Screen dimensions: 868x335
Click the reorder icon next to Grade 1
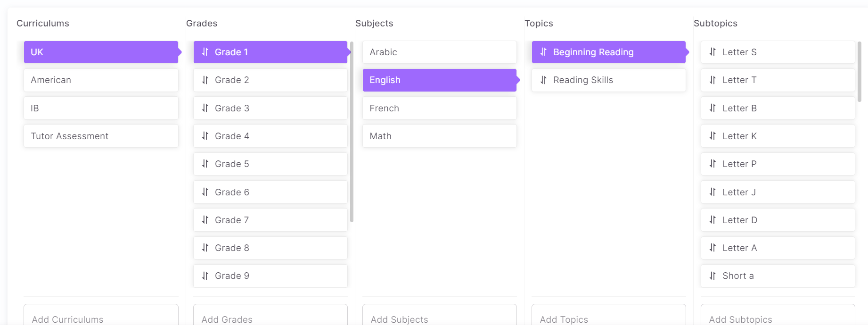point(205,52)
